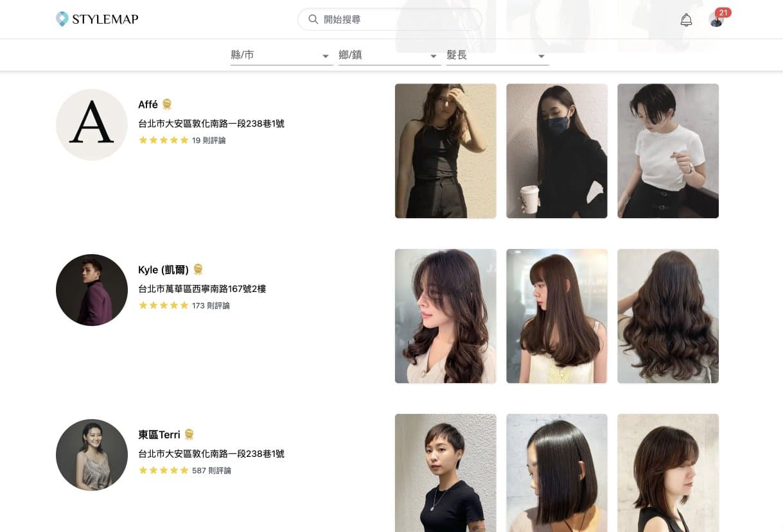
Task: Open Terri's layered shoulder-length cut photo
Action: (668, 473)
